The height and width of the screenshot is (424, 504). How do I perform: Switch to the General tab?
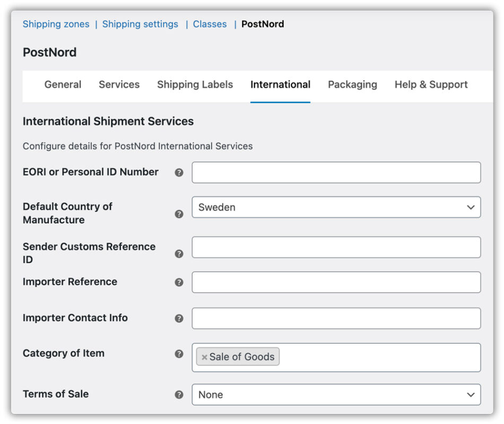pyautogui.click(x=63, y=84)
